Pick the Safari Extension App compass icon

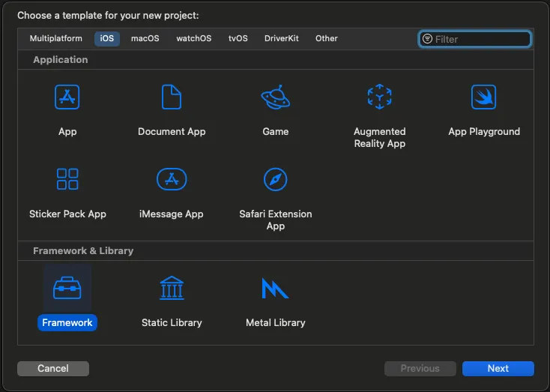[275, 179]
